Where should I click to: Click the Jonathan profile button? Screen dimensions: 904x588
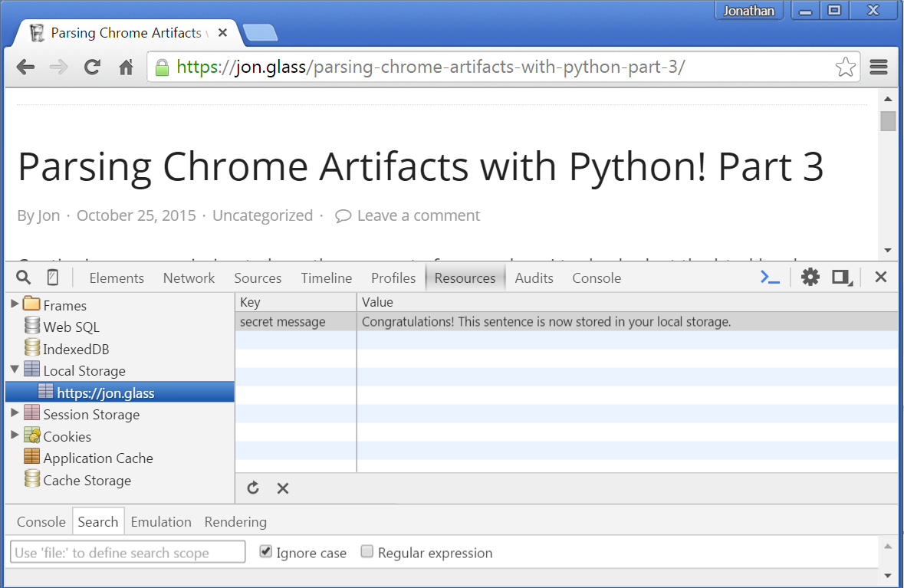748,11
